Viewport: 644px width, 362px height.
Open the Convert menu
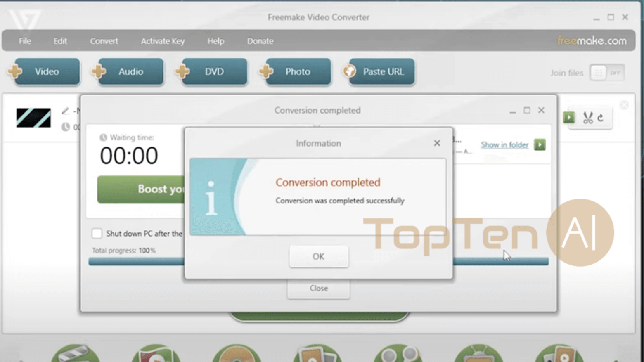point(104,41)
